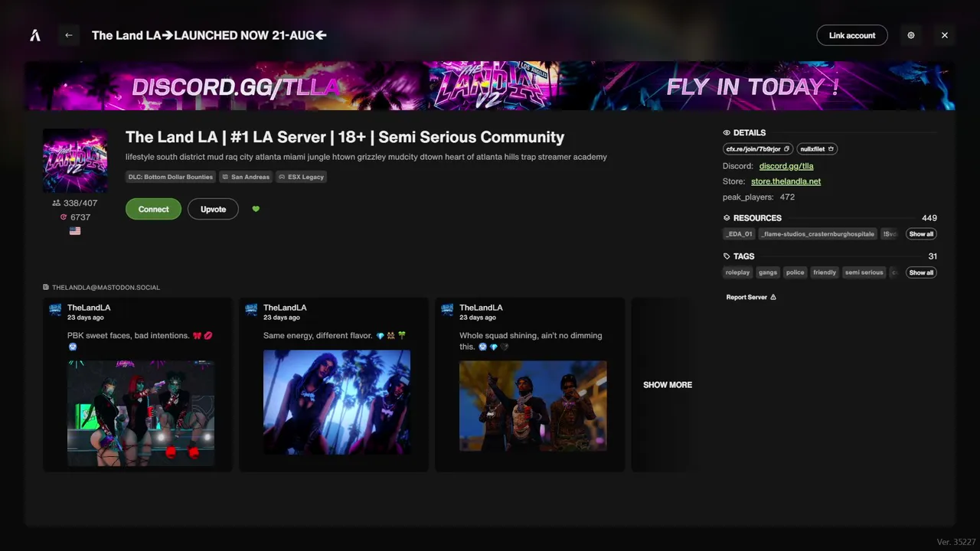The image size is (980, 551).
Task: Click the _flame-studios_crasternburghospitale resource chip
Action: pos(818,234)
